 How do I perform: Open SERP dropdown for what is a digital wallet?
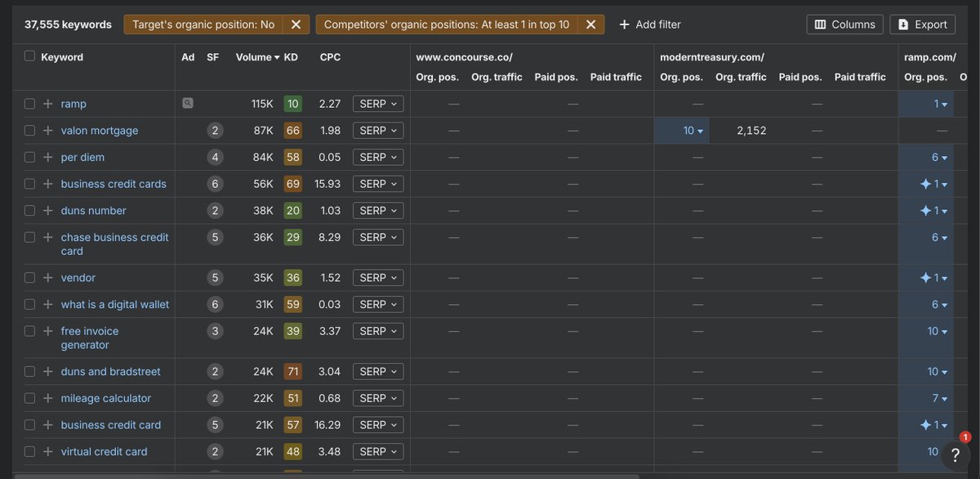pos(378,304)
